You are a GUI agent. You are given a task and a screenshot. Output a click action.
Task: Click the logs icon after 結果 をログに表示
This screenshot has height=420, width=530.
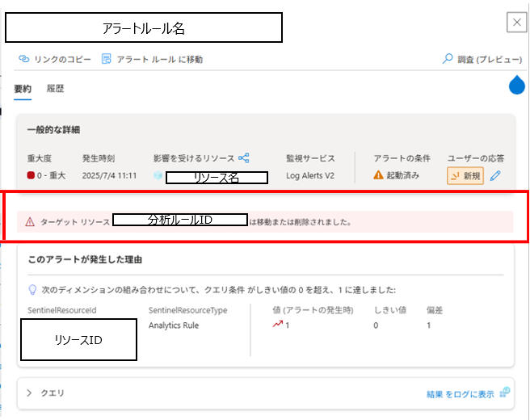tap(505, 393)
